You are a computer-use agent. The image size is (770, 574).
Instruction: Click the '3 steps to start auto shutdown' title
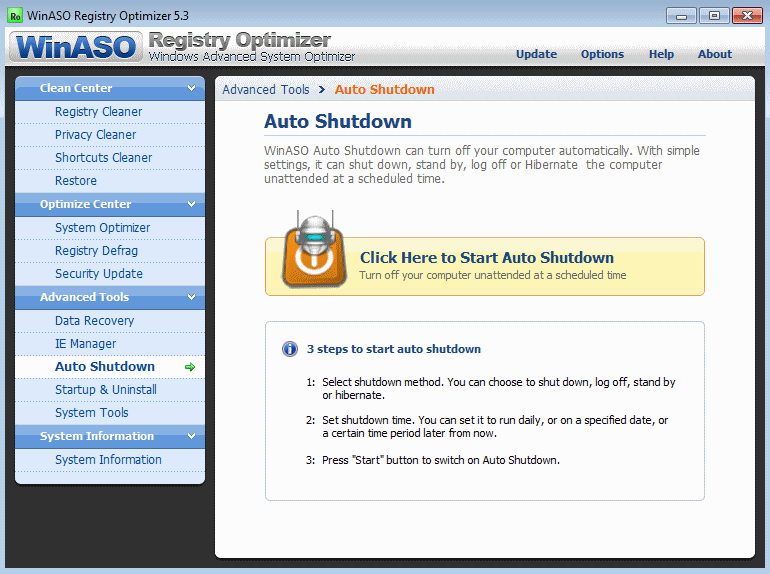(394, 349)
